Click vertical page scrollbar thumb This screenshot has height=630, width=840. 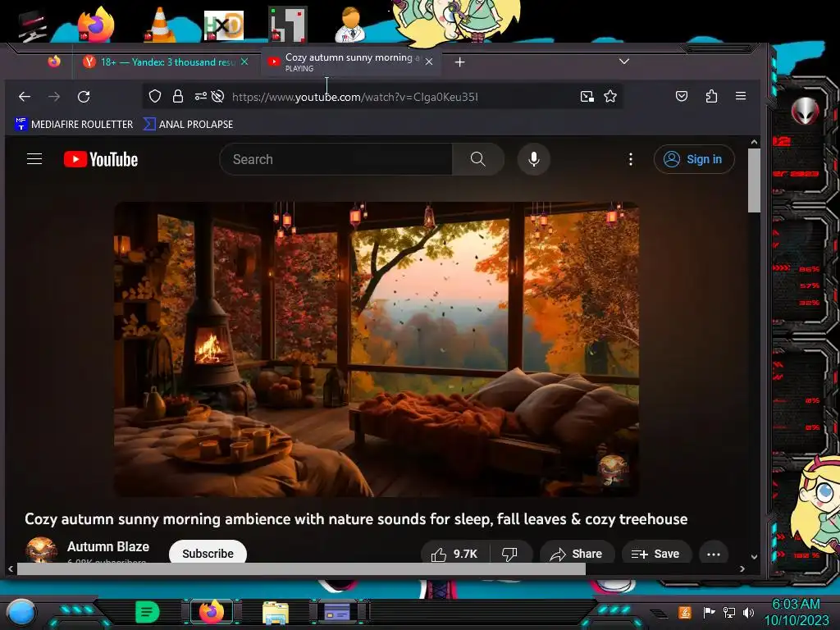(x=754, y=180)
